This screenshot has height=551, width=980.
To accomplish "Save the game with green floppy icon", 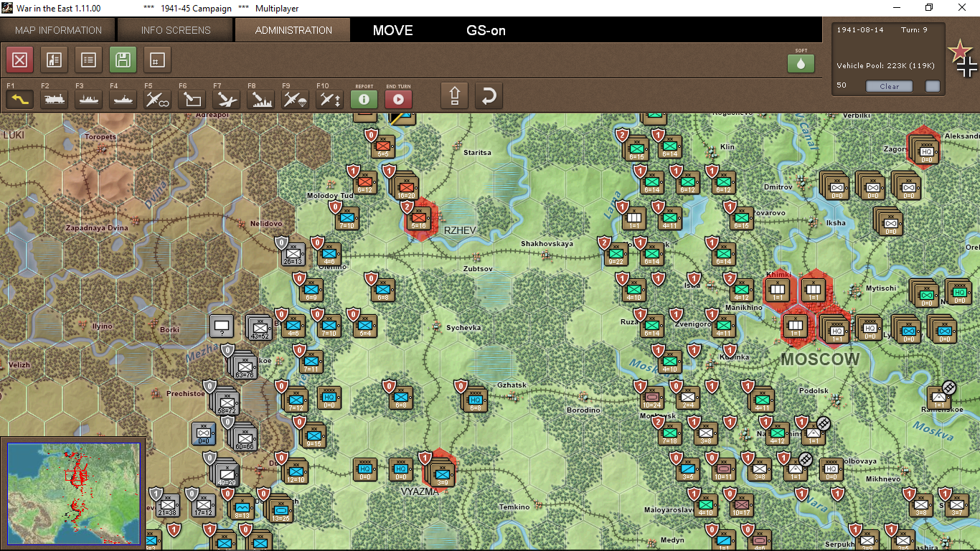I will tap(123, 60).
